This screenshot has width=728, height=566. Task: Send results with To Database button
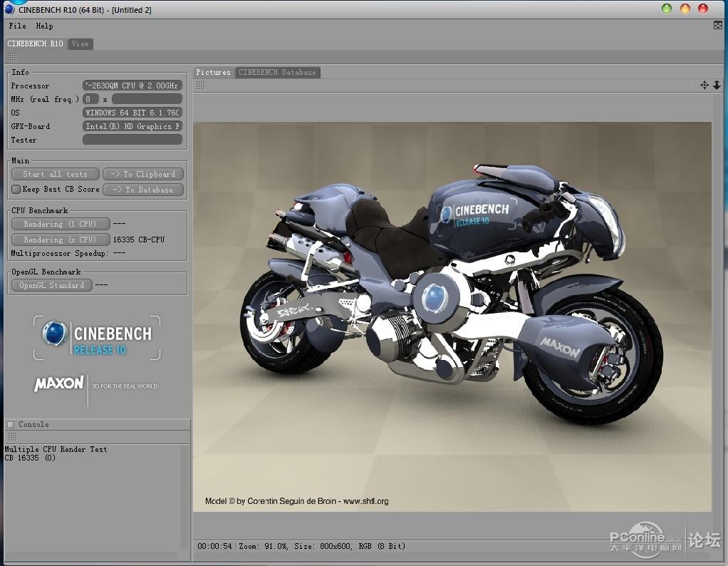tap(143, 190)
